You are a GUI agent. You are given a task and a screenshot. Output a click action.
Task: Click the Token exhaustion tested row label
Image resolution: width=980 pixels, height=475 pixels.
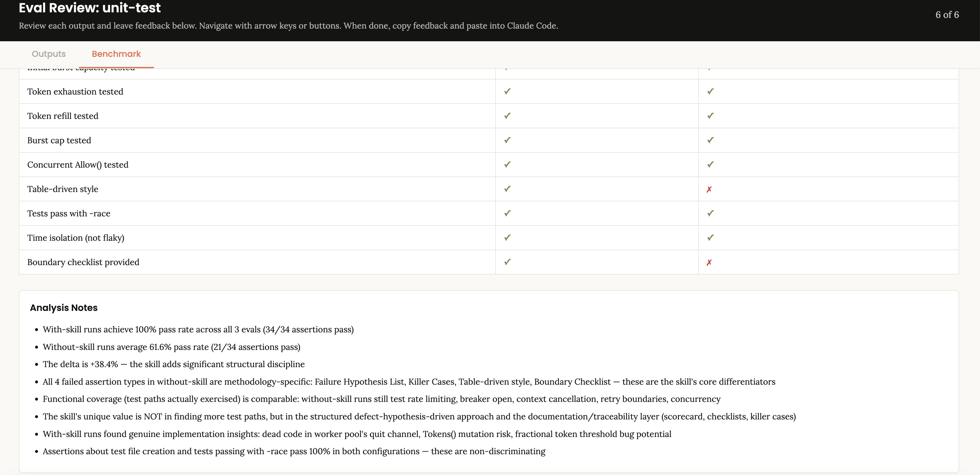click(x=75, y=92)
